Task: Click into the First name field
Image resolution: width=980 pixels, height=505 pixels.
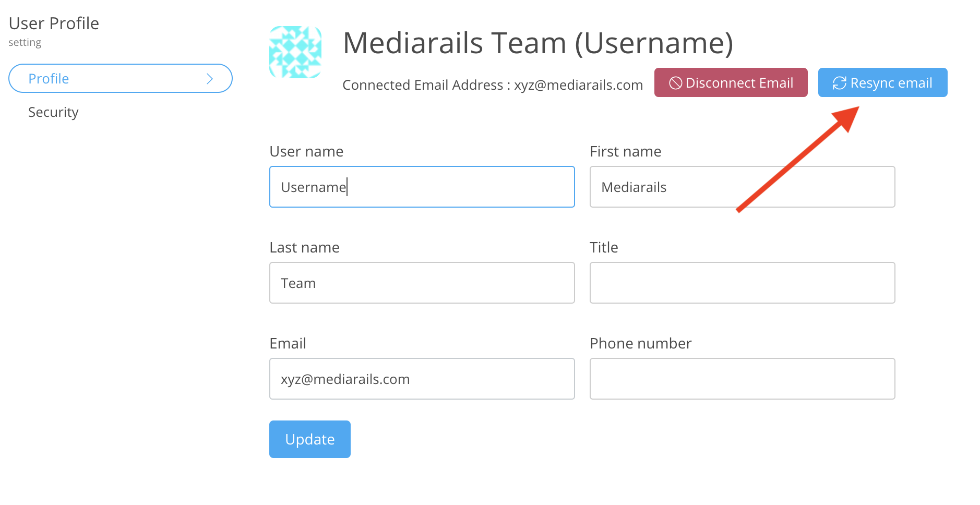Action: (x=742, y=187)
